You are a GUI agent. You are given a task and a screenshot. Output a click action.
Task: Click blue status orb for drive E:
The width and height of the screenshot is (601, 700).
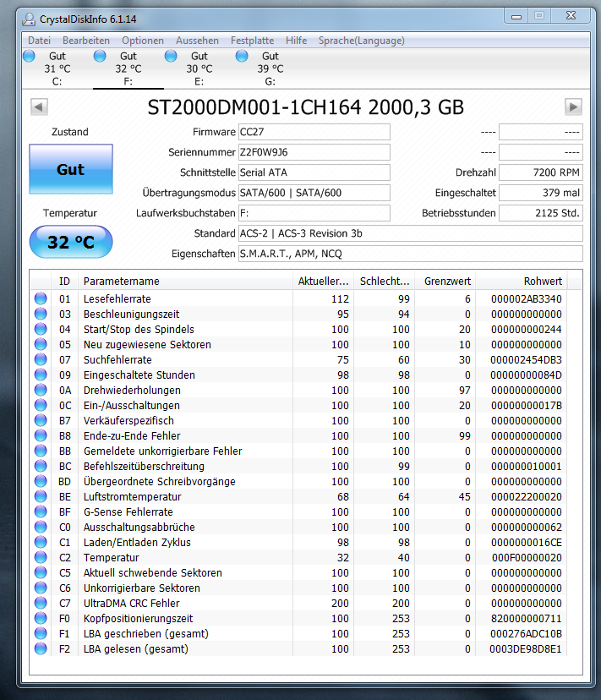171,56
